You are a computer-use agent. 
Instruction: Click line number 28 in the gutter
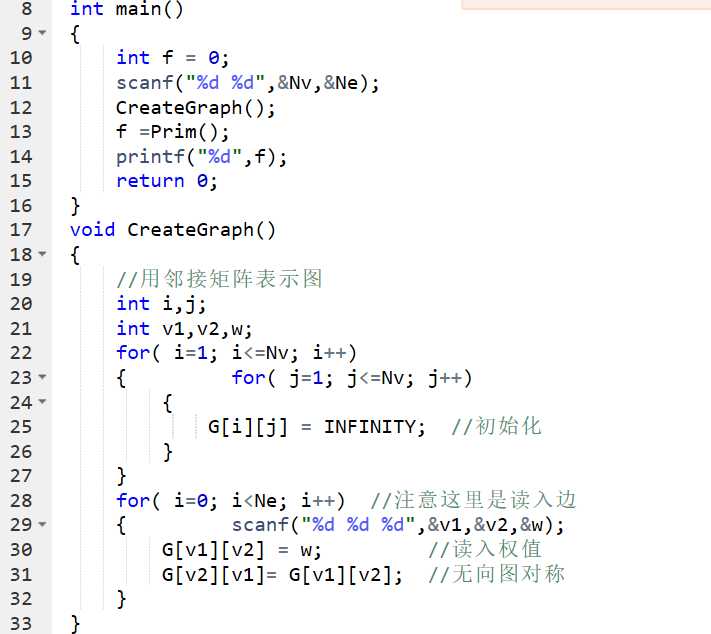[21, 500]
